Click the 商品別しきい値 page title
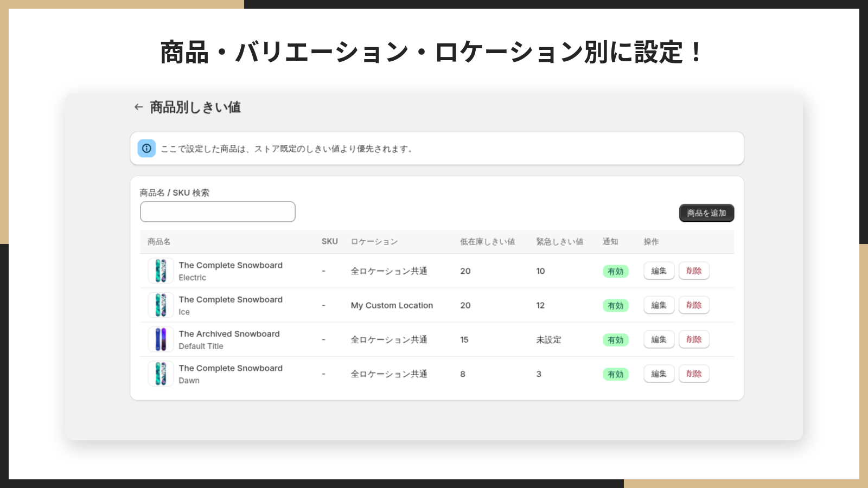 (195, 107)
